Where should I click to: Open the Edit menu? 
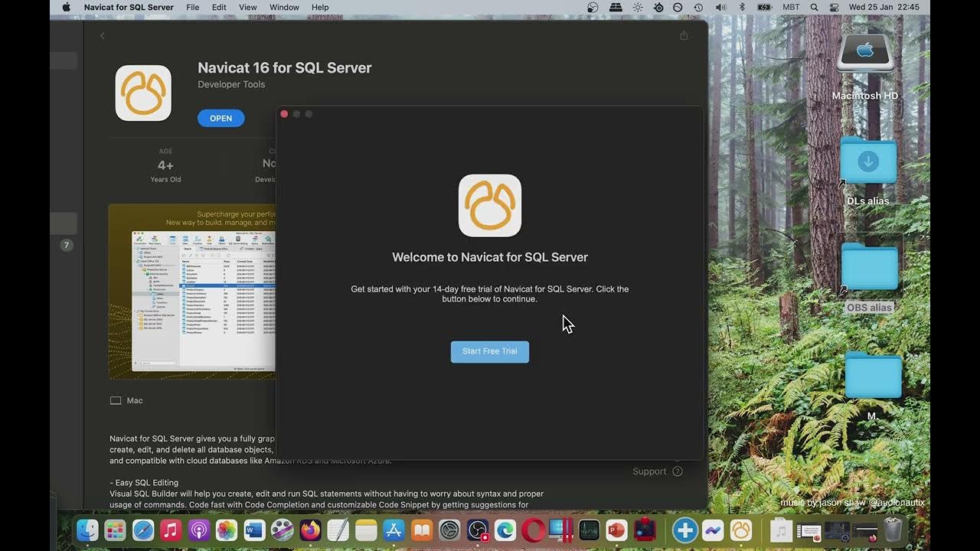tap(219, 7)
